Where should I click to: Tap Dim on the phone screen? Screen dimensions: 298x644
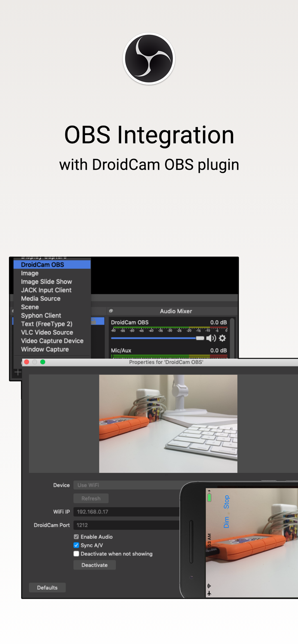(x=227, y=522)
